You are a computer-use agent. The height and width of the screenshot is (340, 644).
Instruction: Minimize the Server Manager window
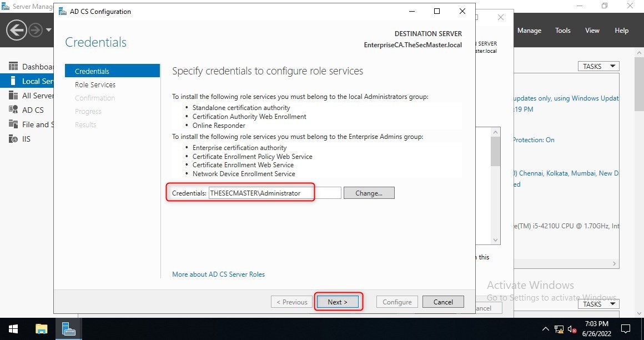pyautogui.click(x=580, y=6)
